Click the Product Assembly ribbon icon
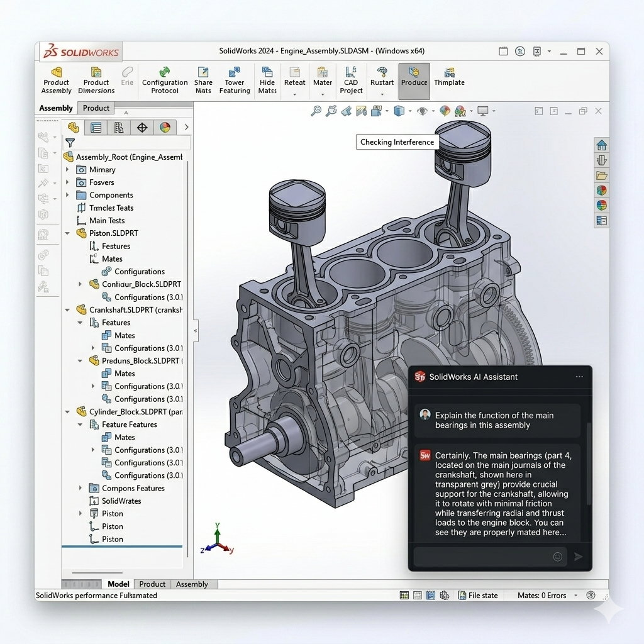 coord(56,81)
